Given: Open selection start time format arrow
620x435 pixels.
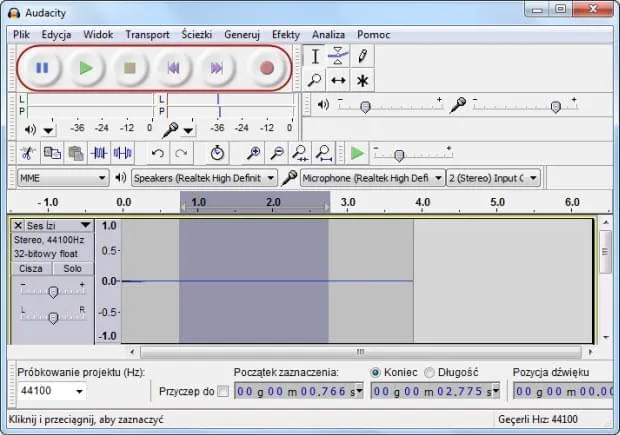Looking at the screenshot, I should (x=359, y=391).
